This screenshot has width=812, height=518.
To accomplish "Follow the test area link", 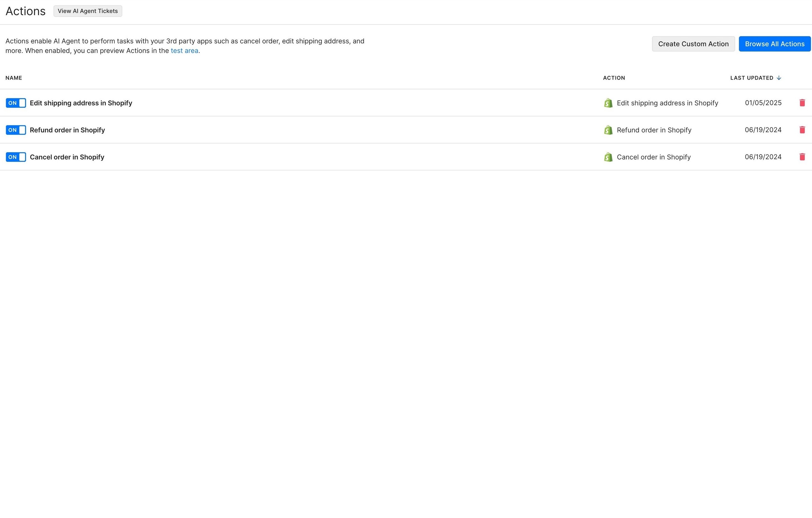I will [184, 51].
